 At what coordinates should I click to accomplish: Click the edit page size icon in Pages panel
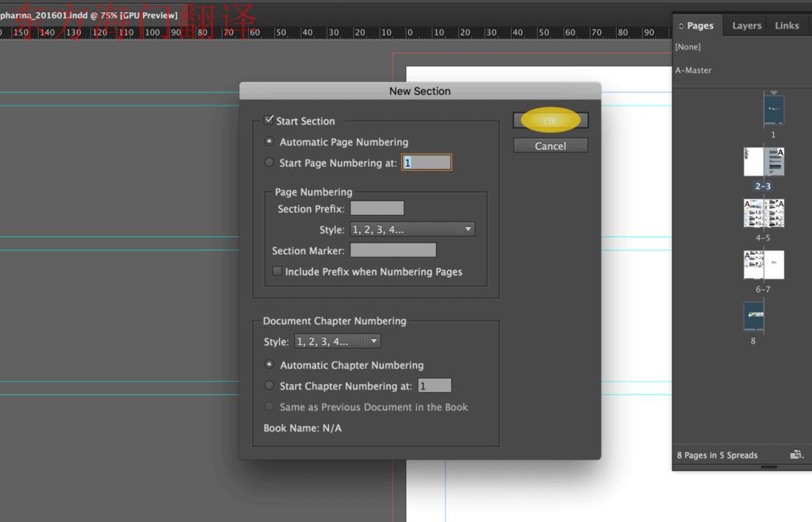click(796, 455)
